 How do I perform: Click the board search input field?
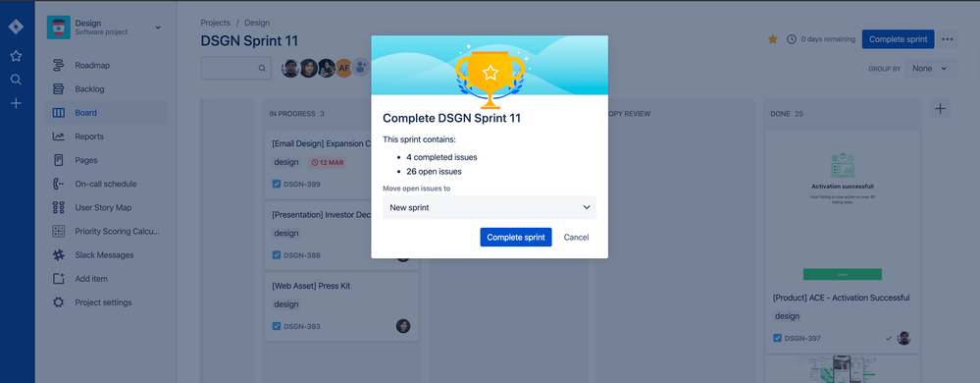click(x=235, y=68)
